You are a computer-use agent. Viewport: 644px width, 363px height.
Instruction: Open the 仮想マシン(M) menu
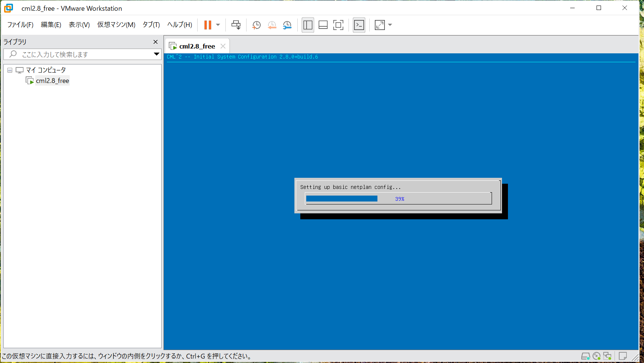(x=116, y=25)
